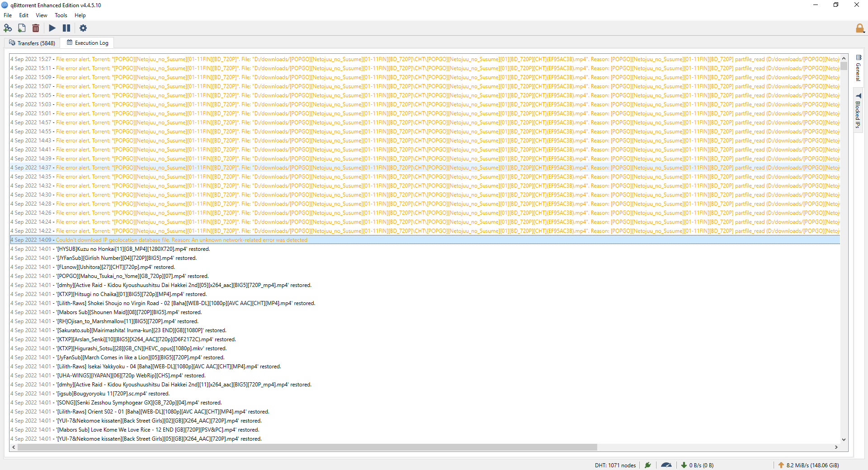Select the 15:05 file error log entry
868x470 pixels.
(425, 95)
